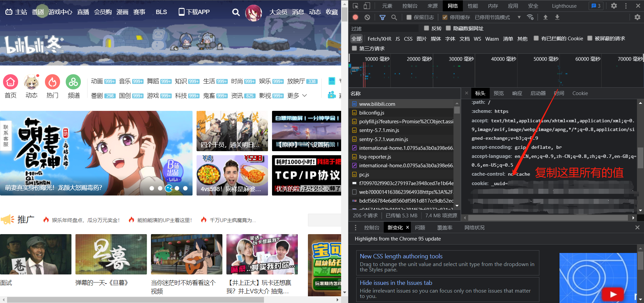Open the network panel settings gear
This screenshot has height=303, width=644.
pyautogui.click(x=637, y=17)
